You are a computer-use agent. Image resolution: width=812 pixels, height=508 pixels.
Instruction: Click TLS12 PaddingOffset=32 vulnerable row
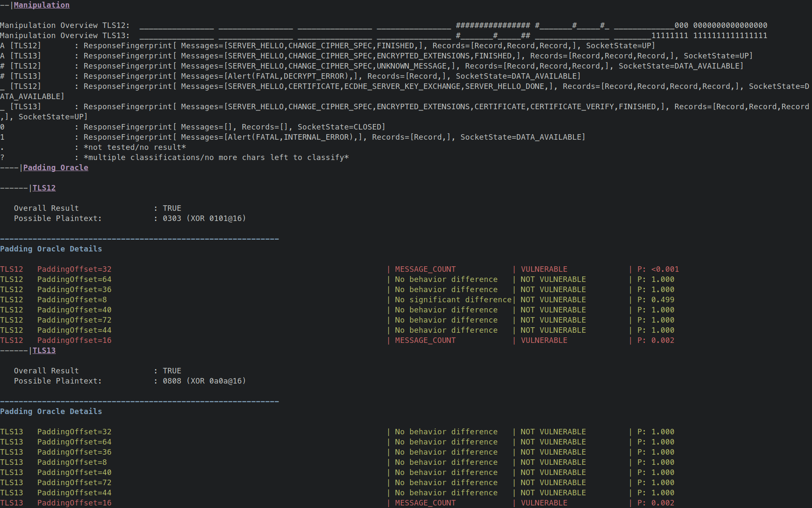[x=74, y=269]
